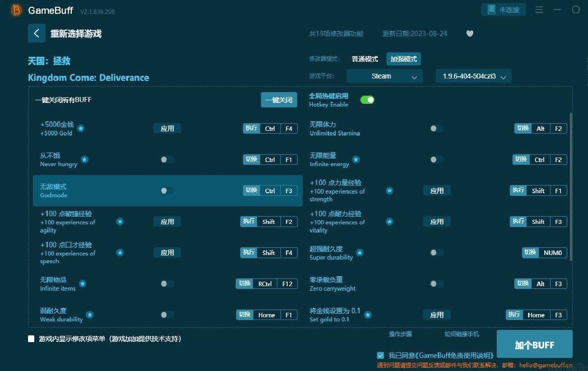Toggle Zero carryweight switch
The image size is (588, 371).
[x=436, y=283]
